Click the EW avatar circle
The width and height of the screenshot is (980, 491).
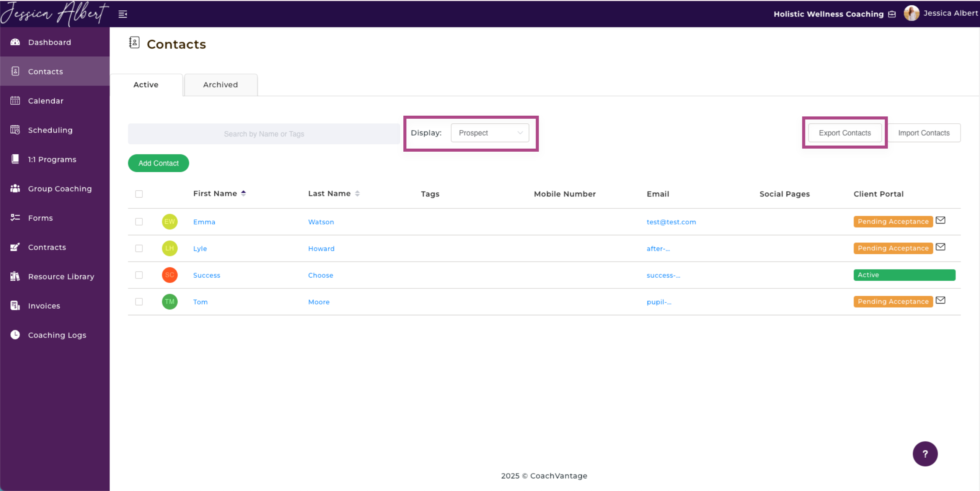click(x=170, y=222)
